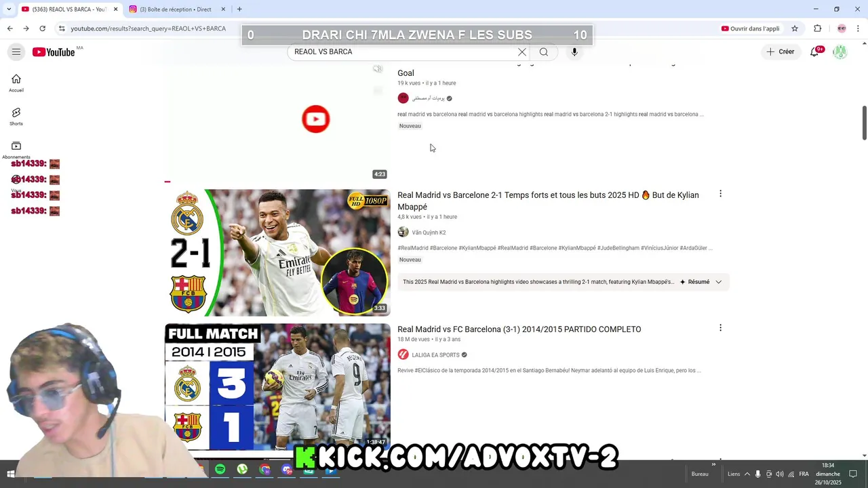Click the taskbar volume speaker icon
This screenshot has width=868, height=488.
coord(780,474)
